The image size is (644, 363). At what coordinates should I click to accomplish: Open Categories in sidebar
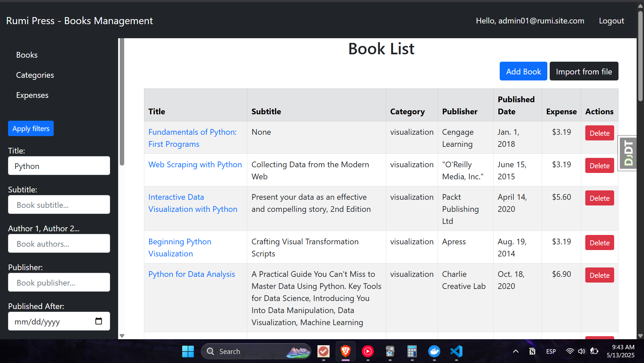35,75
